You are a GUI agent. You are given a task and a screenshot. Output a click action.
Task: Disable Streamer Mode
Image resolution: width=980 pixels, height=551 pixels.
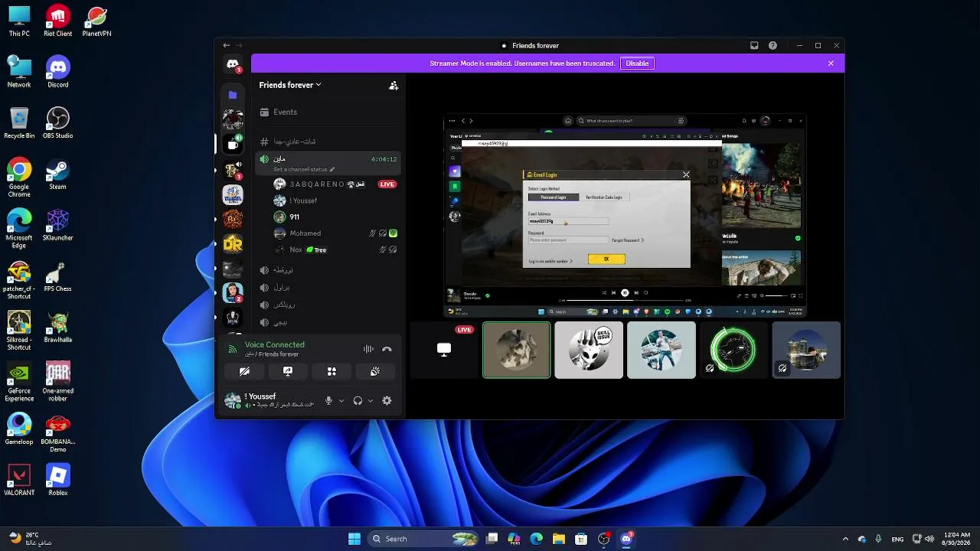click(x=637, y=64)
